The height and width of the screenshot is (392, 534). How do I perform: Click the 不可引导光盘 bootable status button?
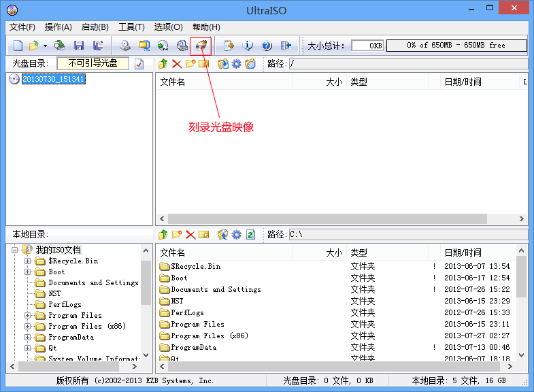[93, 63]
